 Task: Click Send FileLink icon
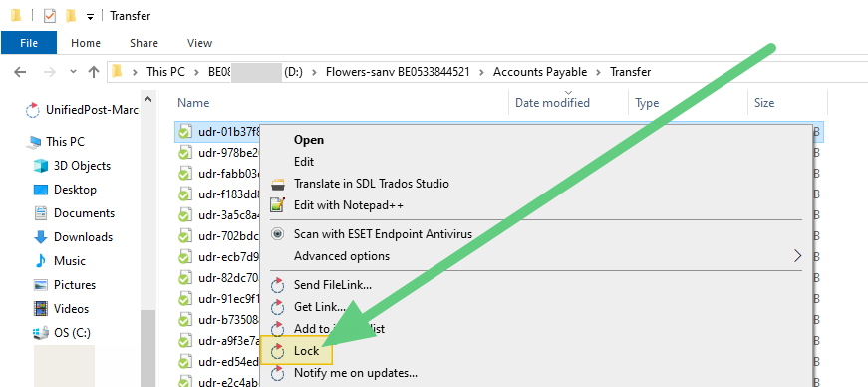click(277, 285)
